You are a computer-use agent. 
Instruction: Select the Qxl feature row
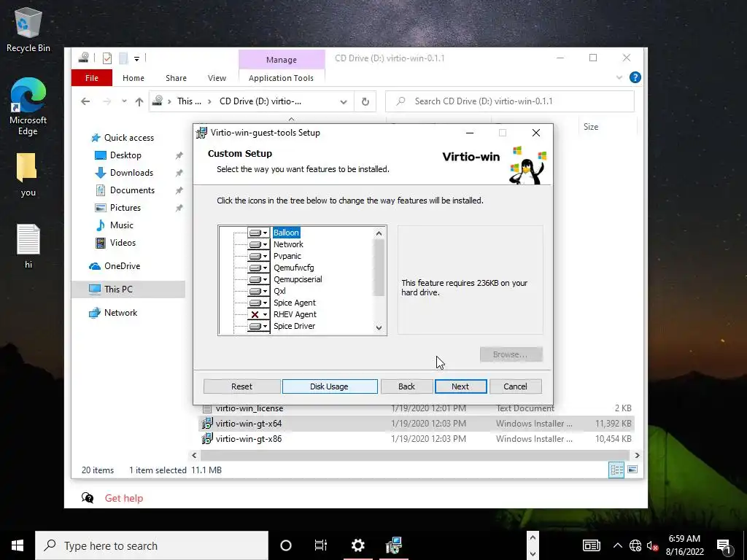coord(279,291)
